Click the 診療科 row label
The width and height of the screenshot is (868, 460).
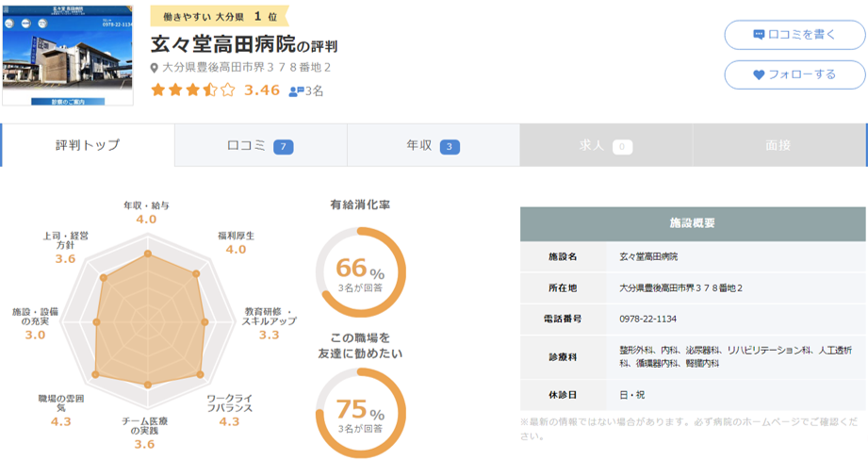point(563,357)
